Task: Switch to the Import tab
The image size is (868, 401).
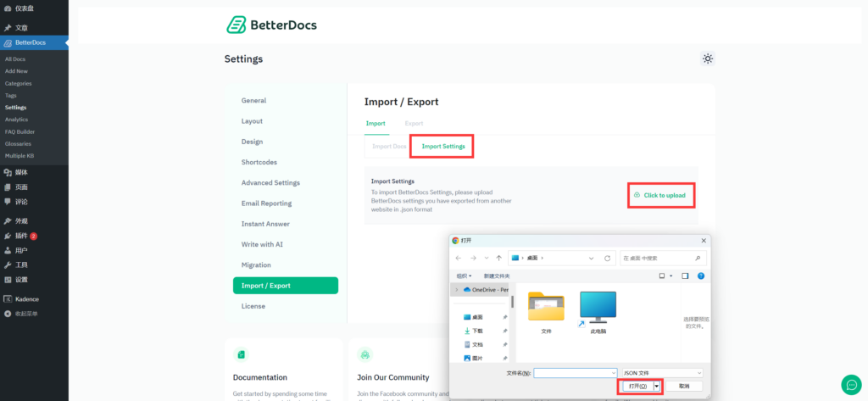Action: tap(376, 124)
